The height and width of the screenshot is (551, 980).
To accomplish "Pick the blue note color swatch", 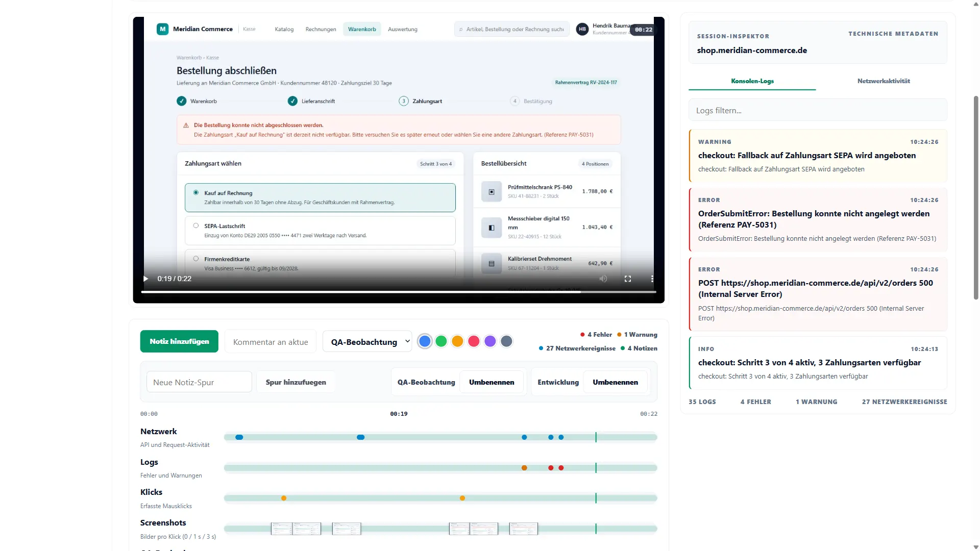I will (x=425, y=341).
